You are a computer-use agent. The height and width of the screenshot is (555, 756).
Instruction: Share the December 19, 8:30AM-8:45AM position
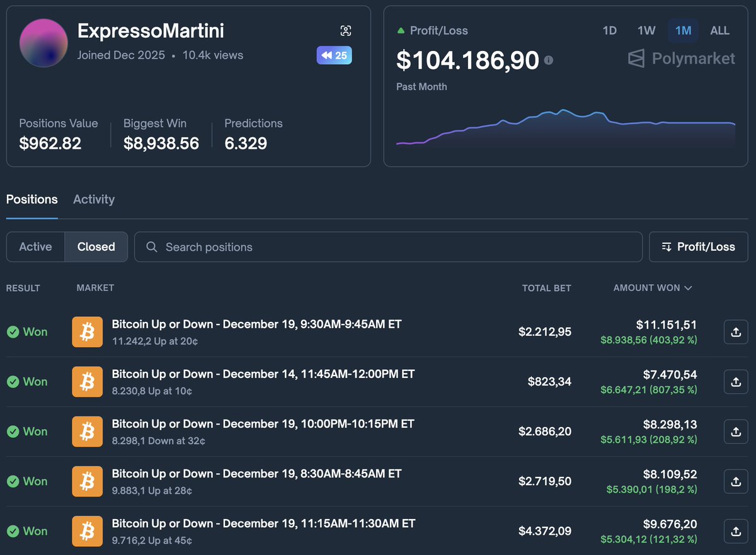[x=736, y=481]
